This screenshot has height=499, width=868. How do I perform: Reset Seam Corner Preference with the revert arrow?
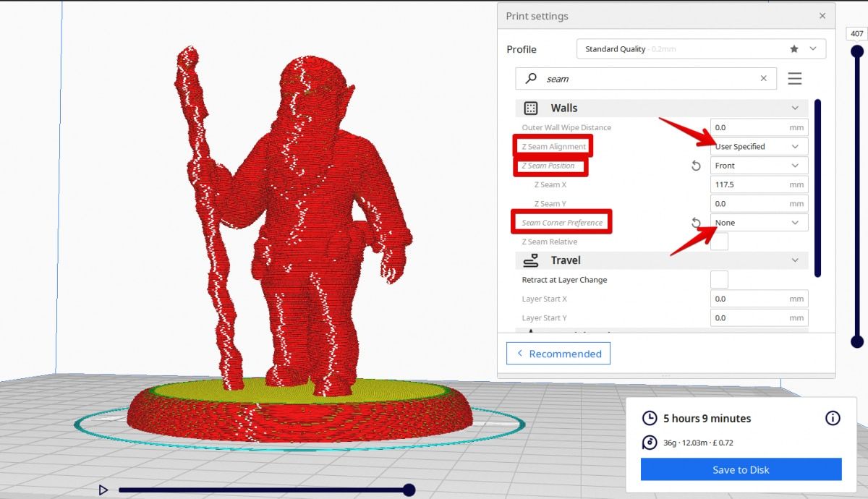(x=696, y=222)
